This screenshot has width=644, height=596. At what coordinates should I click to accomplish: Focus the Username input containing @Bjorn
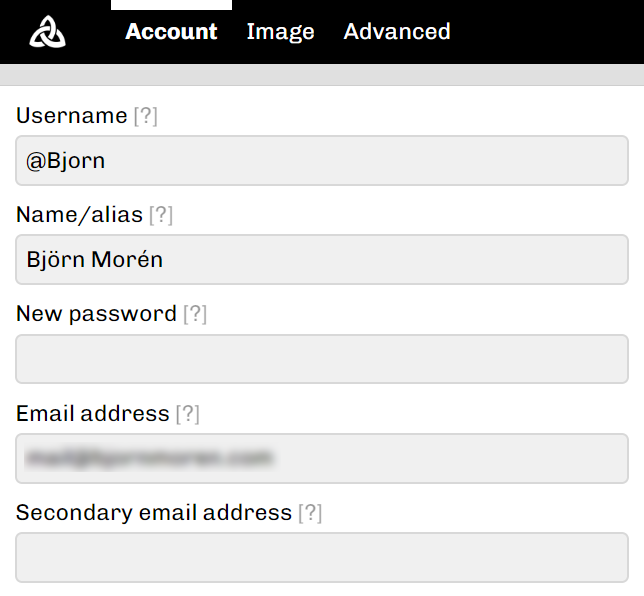pyautogui.click(x=322, y=161)
